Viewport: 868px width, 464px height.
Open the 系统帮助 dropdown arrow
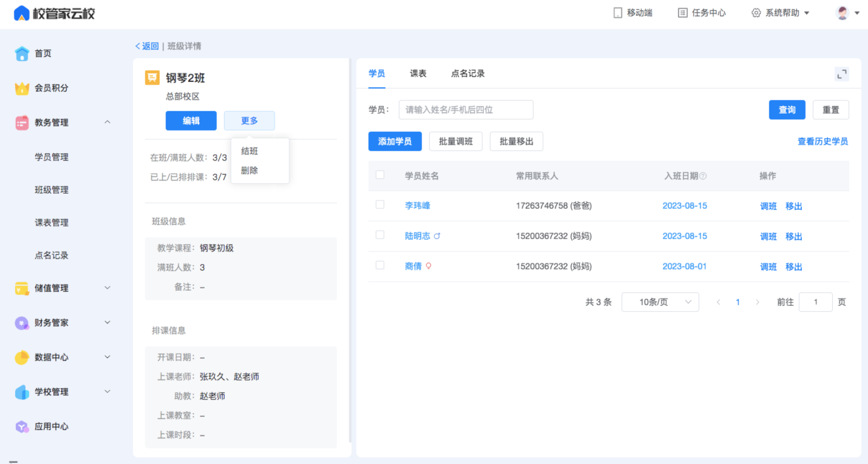click(807, 13)
